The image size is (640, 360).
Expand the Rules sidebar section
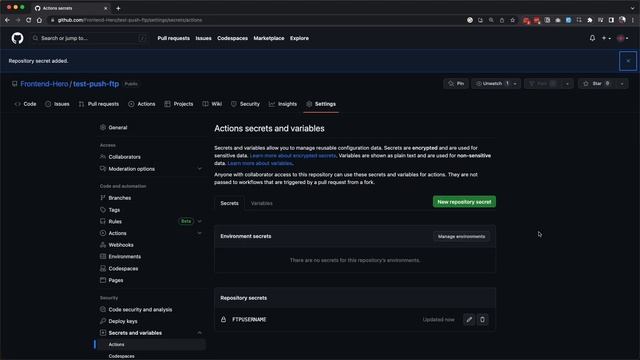[x=200, y=221]
